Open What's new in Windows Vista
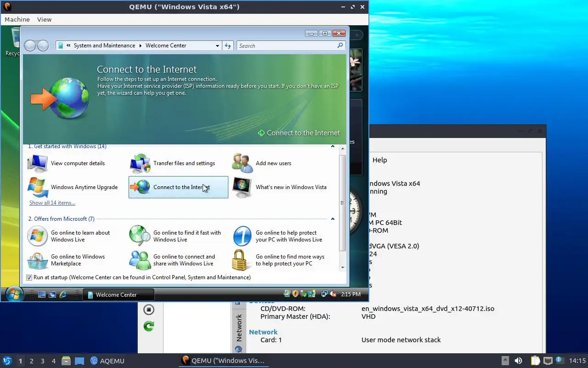588x368 pixels. [x=280, y=187]
